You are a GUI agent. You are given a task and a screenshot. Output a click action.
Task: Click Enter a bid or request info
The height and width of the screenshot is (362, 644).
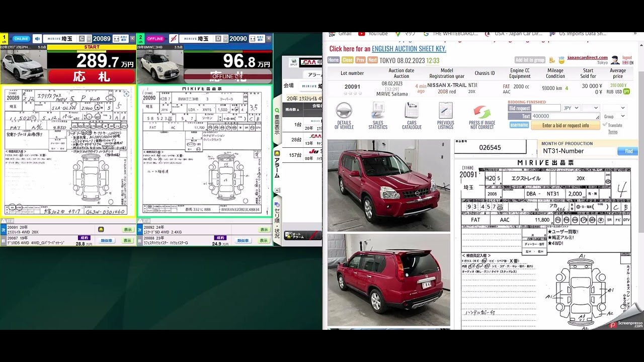(x=566, y=125)
